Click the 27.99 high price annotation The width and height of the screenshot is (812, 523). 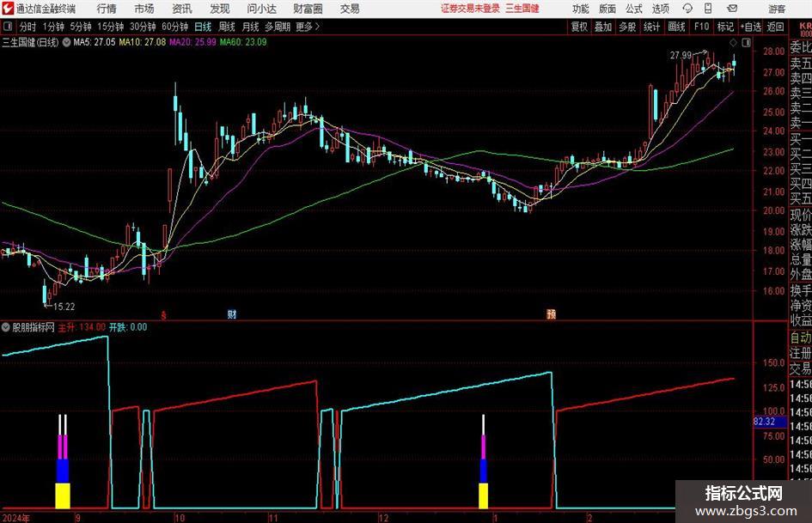click(681, 56)
